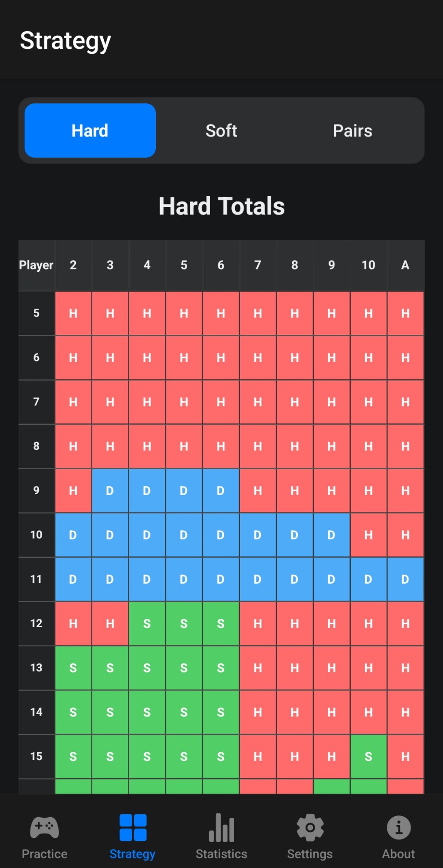This screenshot has width=443, height=868.
Task: Toggle from Hard to Soft totals view
Action: click(221, 131)
